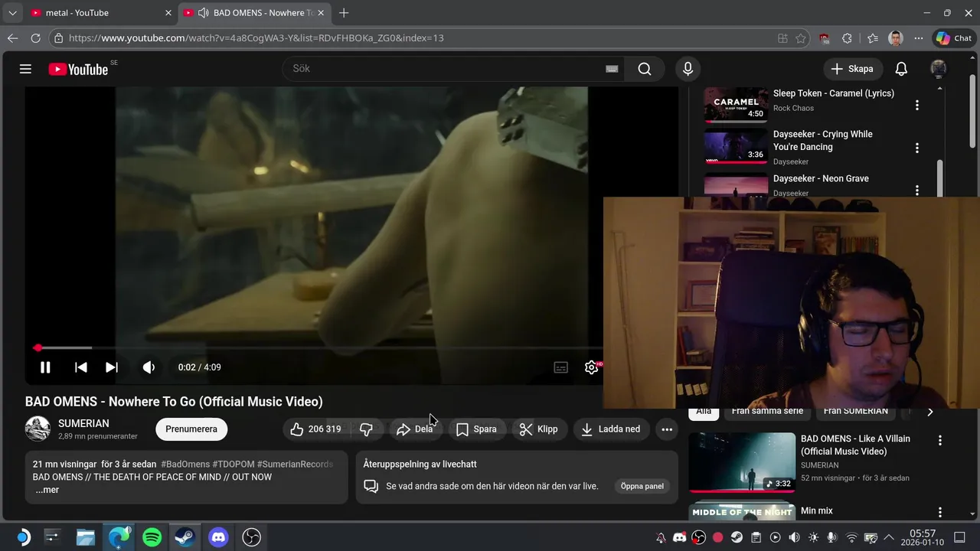Open SUMERIAN channel name link
Image resolution: width=980 pixels, height=551 pixels.
83,423
